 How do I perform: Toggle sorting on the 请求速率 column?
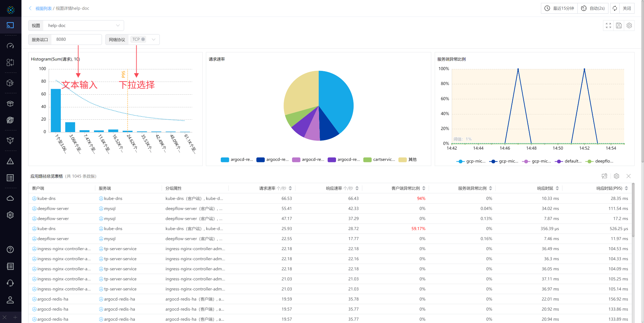point(290,188)
